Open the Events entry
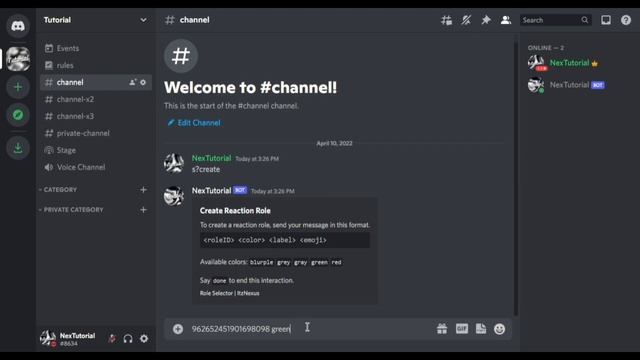Image resolution: width=640 pixels, height=360 pixels. coord(96,48)
